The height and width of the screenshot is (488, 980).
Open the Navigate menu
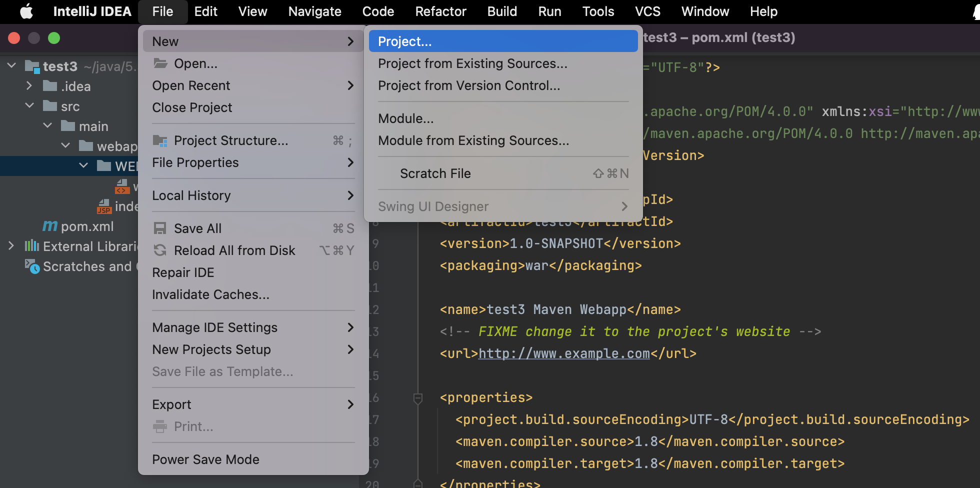(x=314, y=11)
